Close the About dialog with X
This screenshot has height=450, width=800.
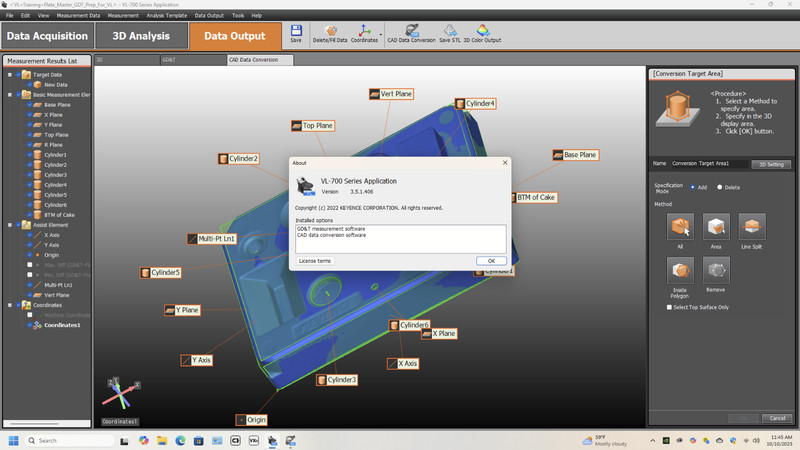click(505, 163)
